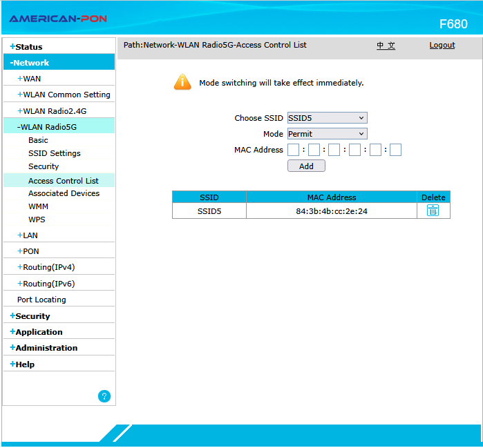Screen dimensions: 483x448
Task: Delete the SSID5 MAC address entry
Action: click(x=433, y=211)
